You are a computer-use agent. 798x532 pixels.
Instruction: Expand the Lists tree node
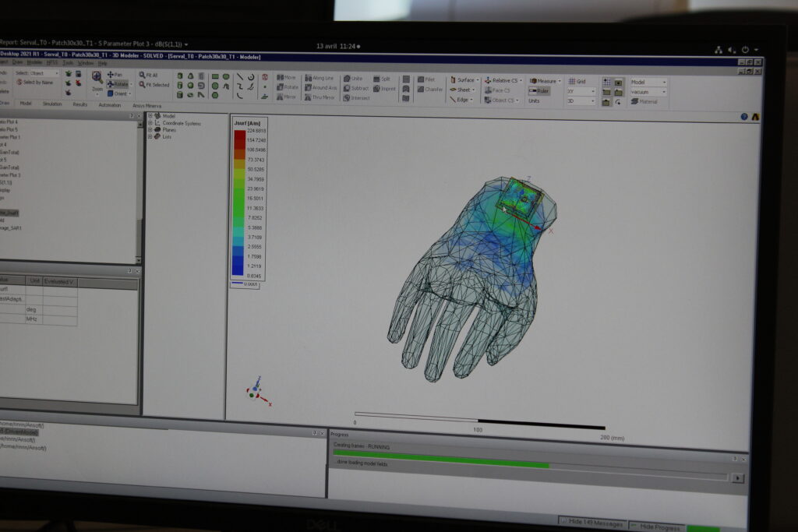coord(150,136)
